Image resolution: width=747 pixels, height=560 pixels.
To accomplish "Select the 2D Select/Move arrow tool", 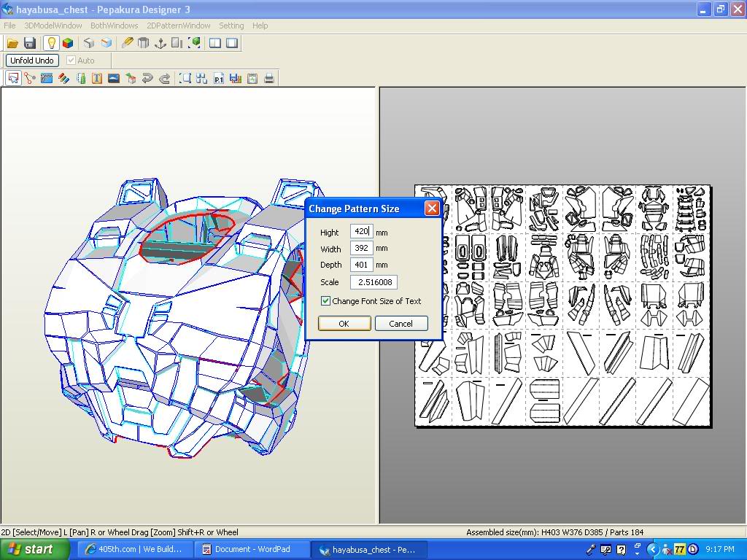I will (13, 79).
